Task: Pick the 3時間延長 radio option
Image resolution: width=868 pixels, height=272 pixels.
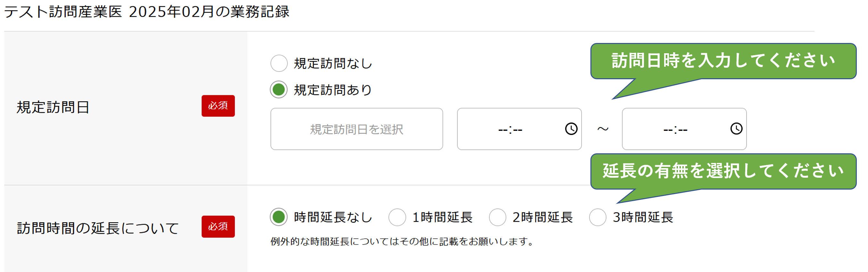Action: pyautogui.click(x=598, y=217)
